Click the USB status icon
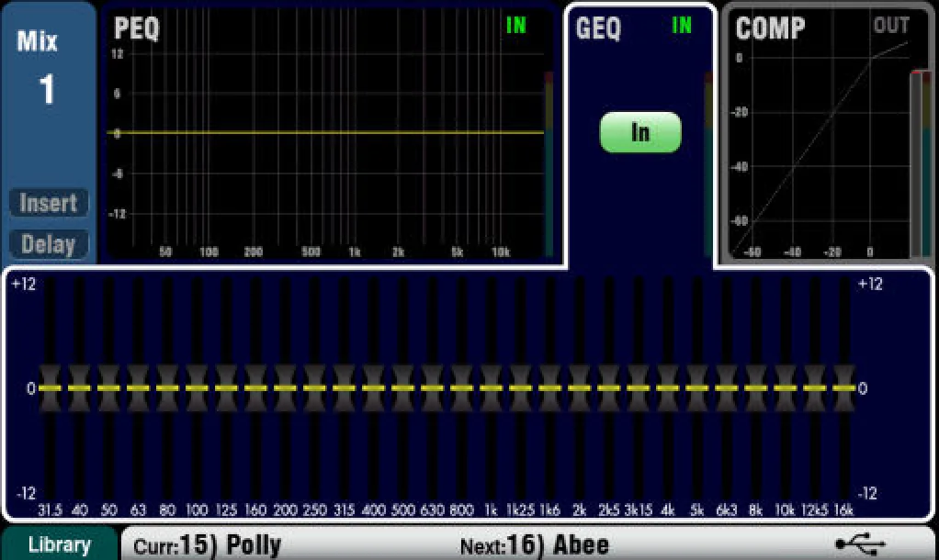The width and height of the screenshot is (939, 560). pyautogui.click(x=860, y=544)
